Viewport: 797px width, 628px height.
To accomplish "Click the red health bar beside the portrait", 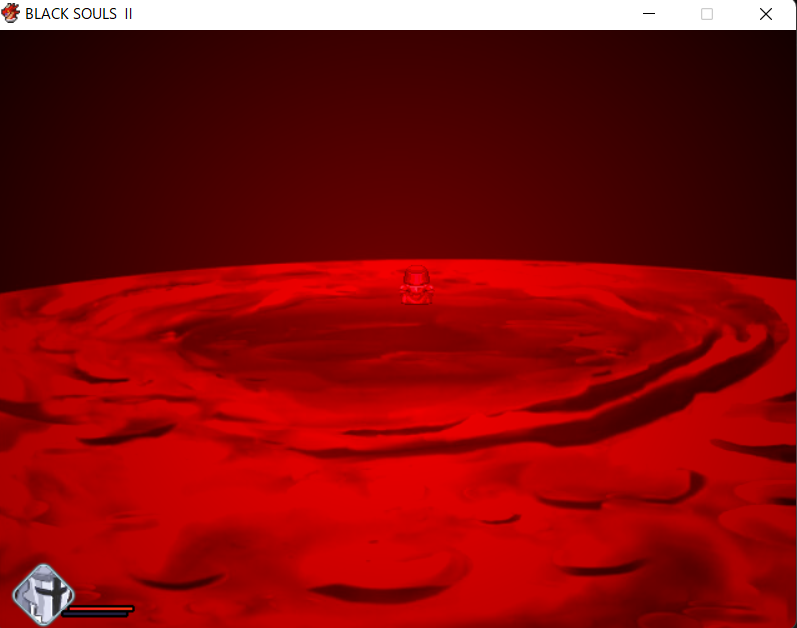I will [x=101, y=608].
